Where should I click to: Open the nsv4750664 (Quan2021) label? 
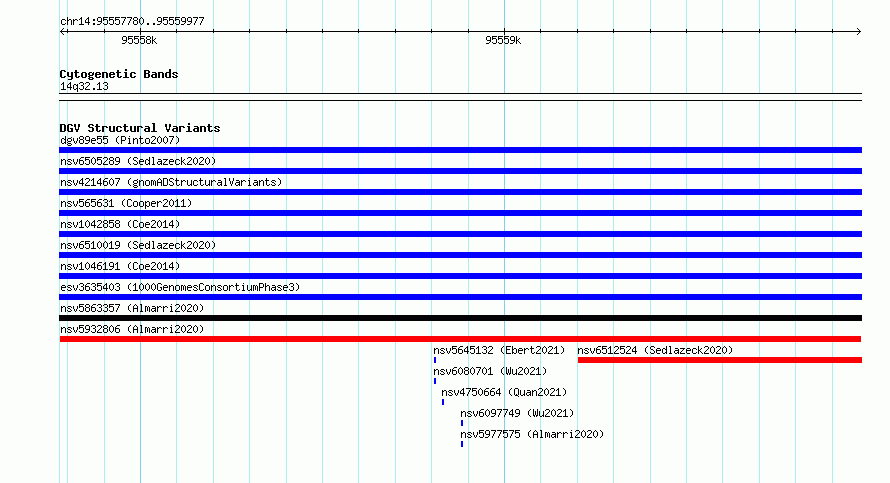[x=504, y=392]
